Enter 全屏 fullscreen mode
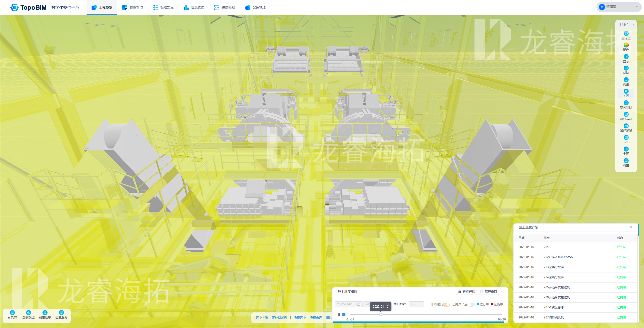644x328 pixels. click(x=626, y=149)
